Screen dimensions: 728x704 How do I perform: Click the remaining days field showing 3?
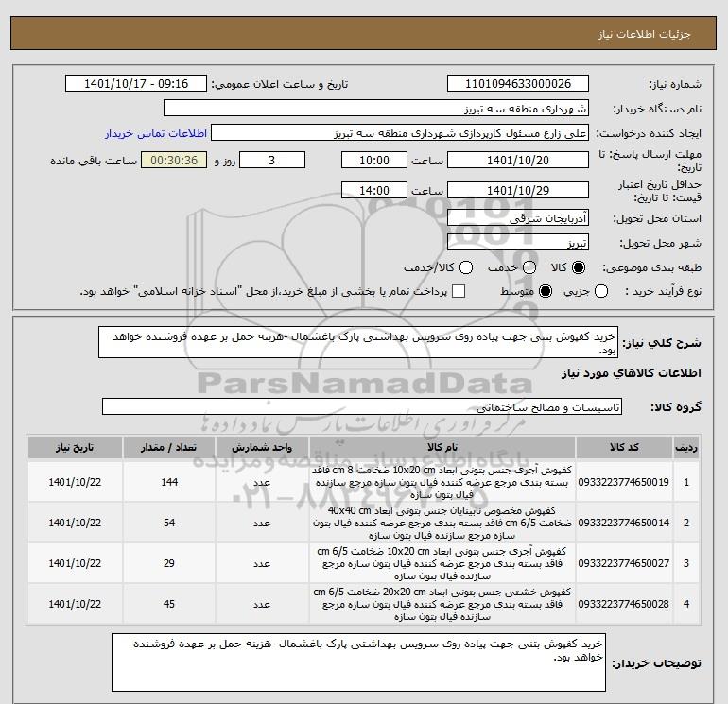272,160
